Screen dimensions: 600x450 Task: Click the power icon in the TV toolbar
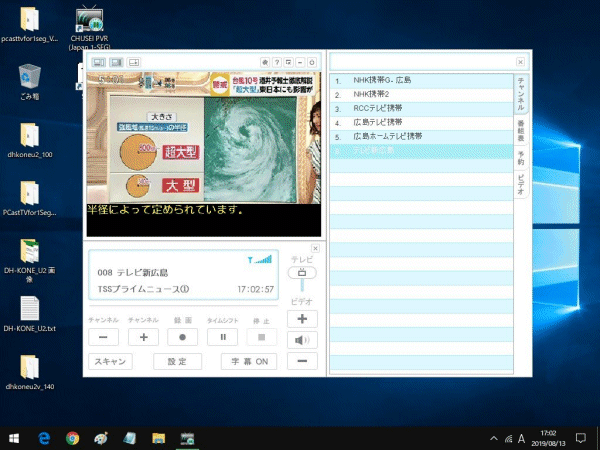coord(312,62)
